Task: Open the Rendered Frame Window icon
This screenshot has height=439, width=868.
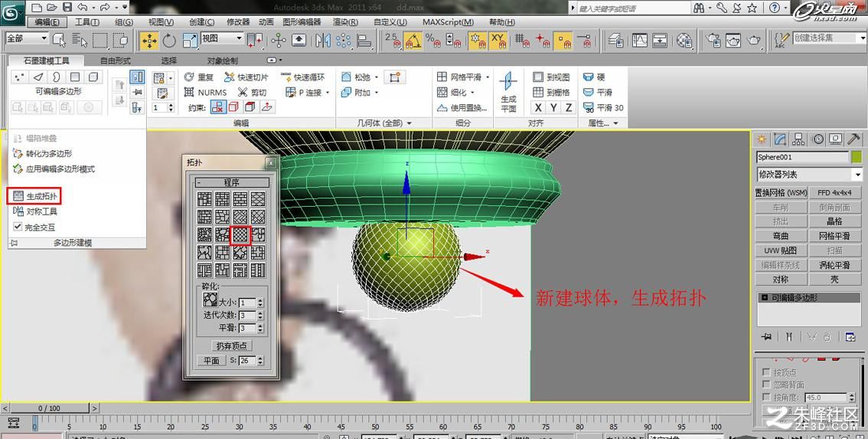Action: tap(733, 41)
